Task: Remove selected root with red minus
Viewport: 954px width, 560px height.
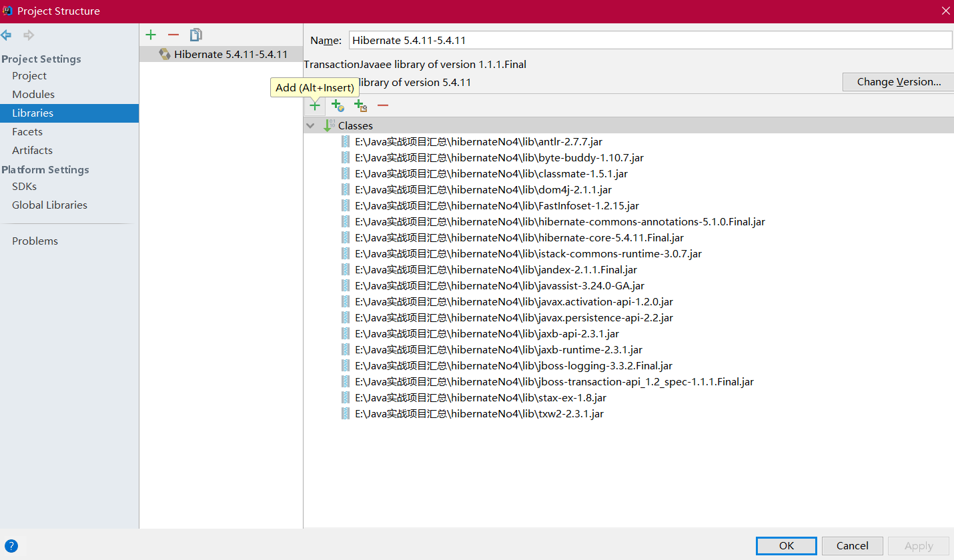Action: coord(383,105)
